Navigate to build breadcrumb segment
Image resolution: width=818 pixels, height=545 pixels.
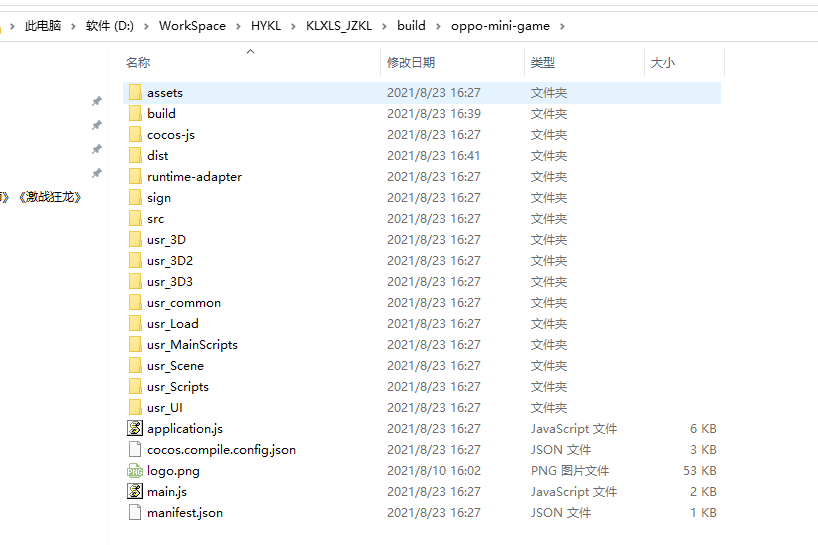(x=411, y=26)
